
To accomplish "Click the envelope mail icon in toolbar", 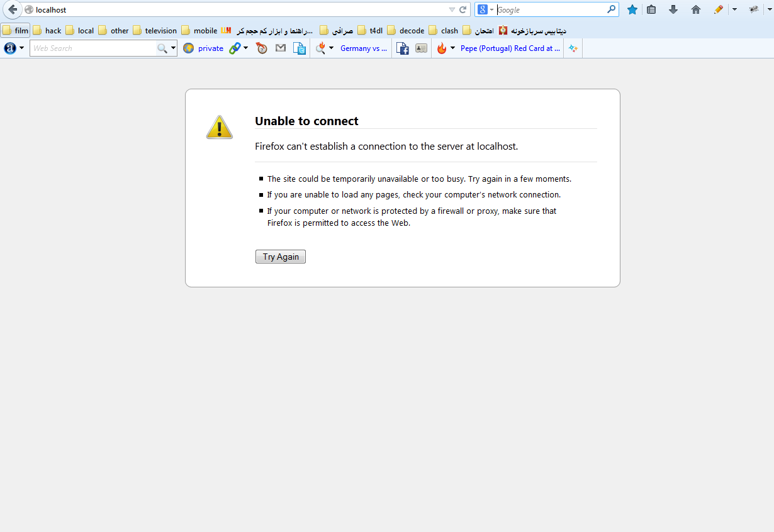I will [x=281, y=48].
